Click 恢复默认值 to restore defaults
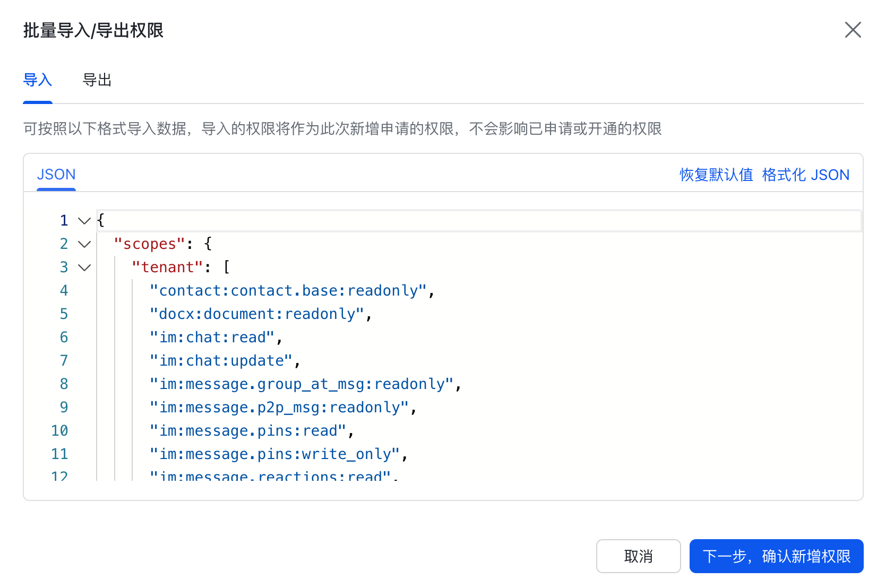877x588 pixels. pos(716,175)
